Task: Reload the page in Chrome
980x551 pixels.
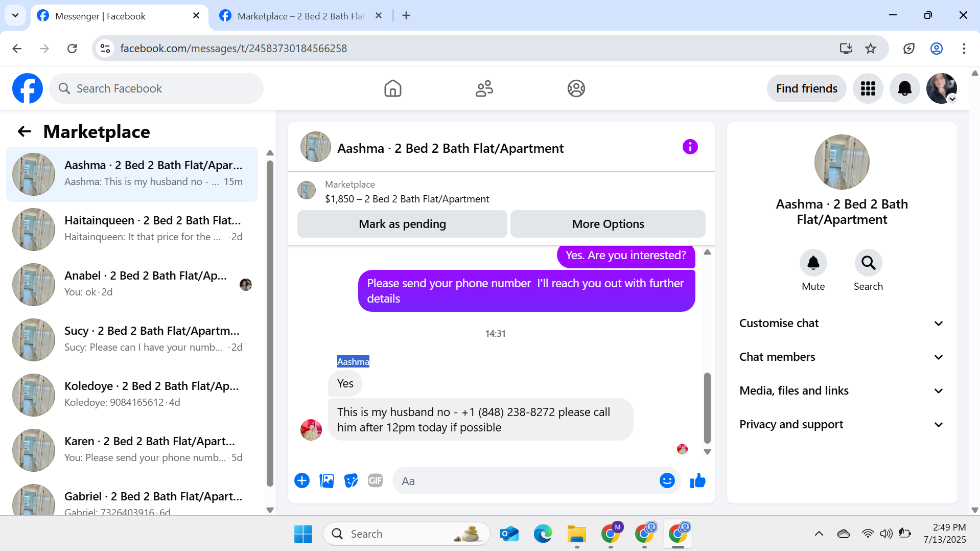Action: pyautogui.click(x=72, y=49)
